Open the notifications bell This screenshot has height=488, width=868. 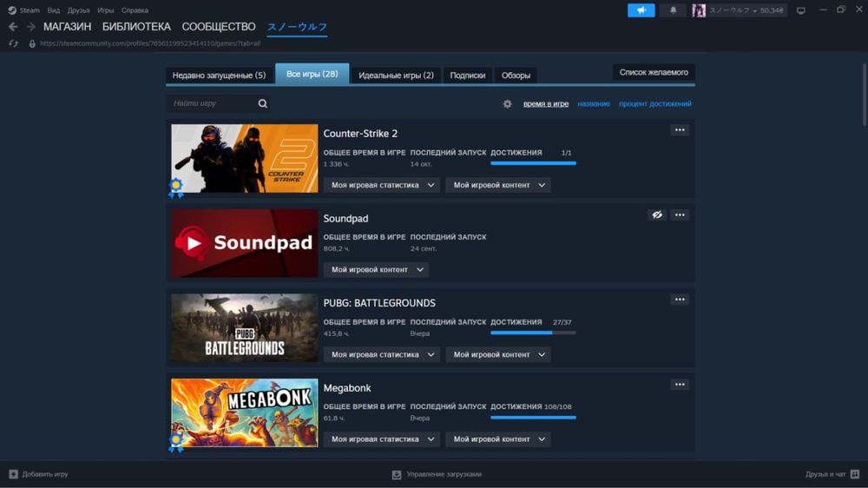click(674, 10)
